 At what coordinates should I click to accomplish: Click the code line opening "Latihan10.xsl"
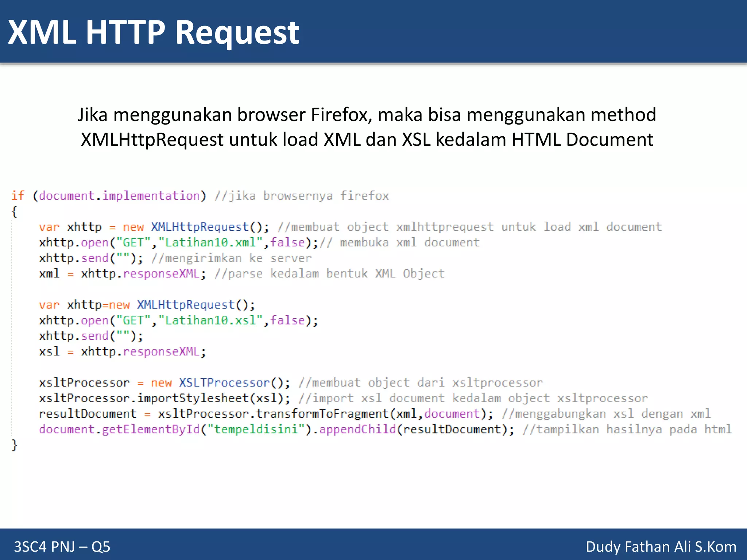coord(179,320)
